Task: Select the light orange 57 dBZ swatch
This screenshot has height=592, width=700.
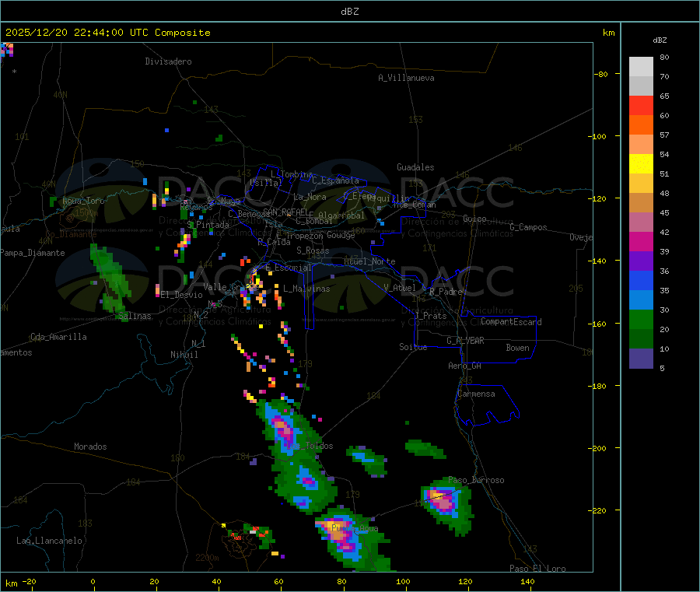Action: pos(641,144)
